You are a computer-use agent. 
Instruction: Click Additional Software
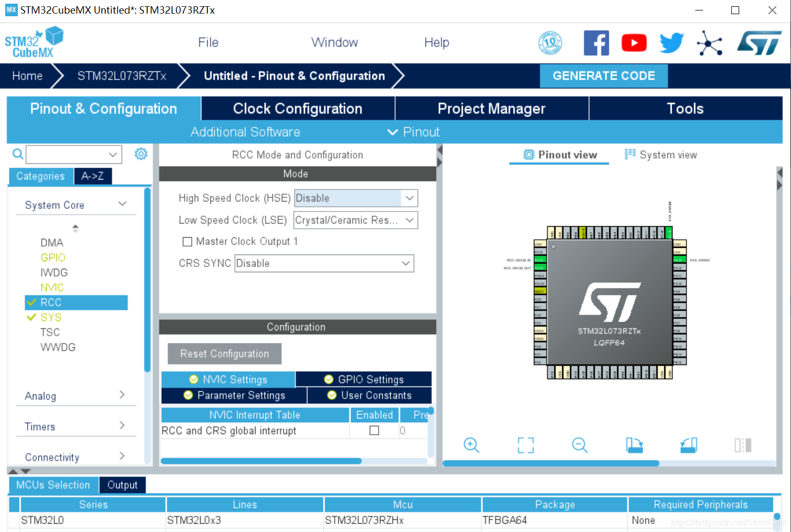[245, 132]
